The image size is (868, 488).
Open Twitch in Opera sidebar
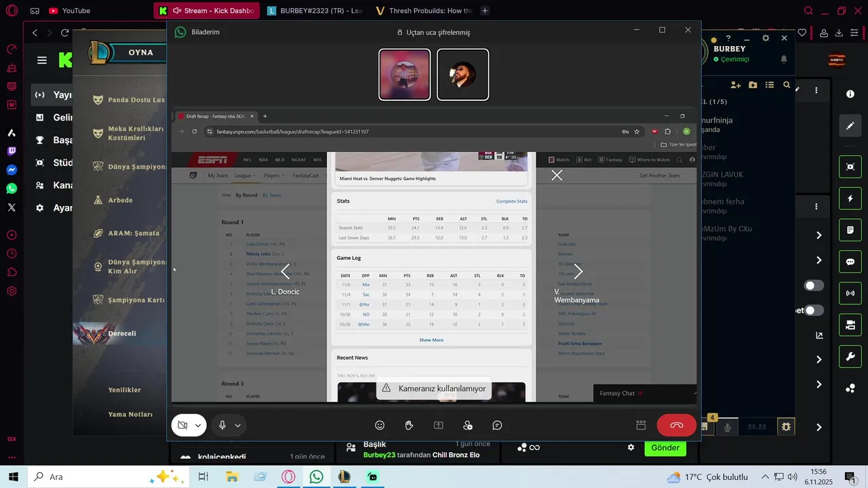coord(12,151)
